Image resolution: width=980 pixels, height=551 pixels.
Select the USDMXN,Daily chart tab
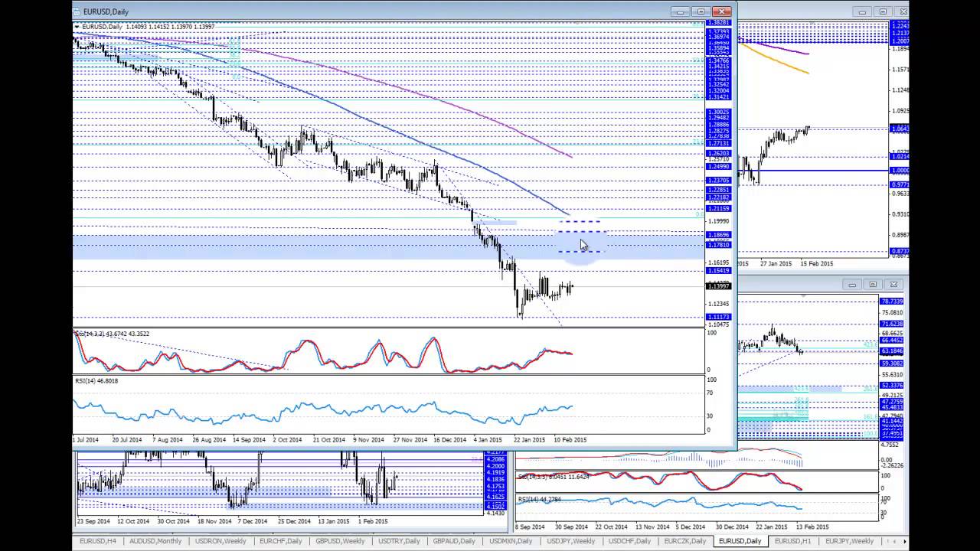(x=511, y=541)
